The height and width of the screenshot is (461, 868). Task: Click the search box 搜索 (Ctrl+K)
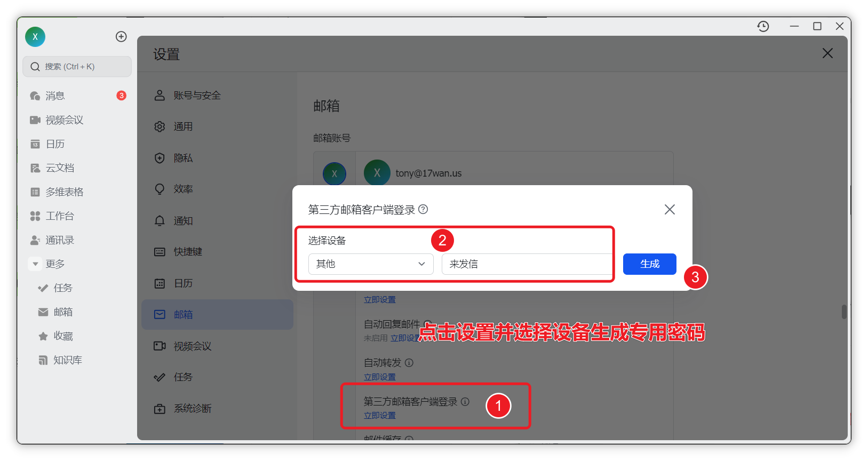[x=77, y=67]
